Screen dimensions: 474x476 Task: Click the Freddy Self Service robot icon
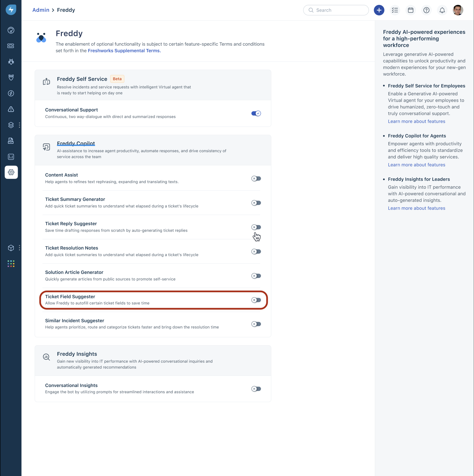46,82
